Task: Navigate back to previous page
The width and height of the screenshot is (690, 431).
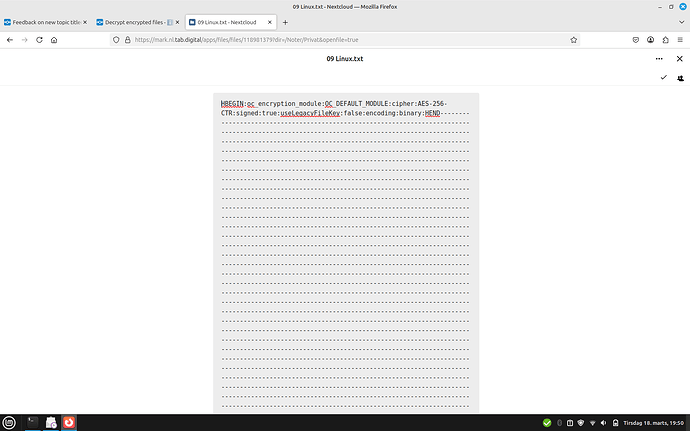Action: coord(10,40)
